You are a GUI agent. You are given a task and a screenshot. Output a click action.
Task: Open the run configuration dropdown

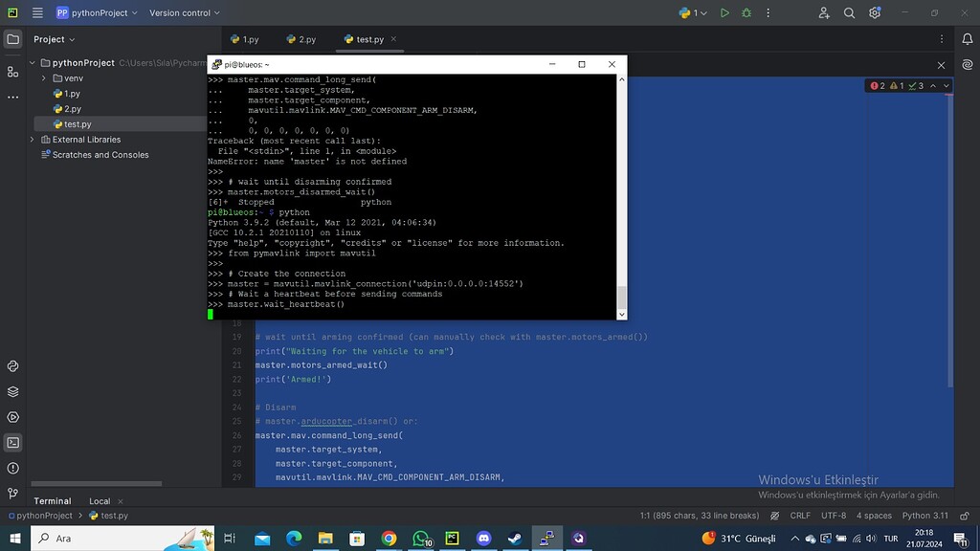pyautogui.click(x=691, y=12)
